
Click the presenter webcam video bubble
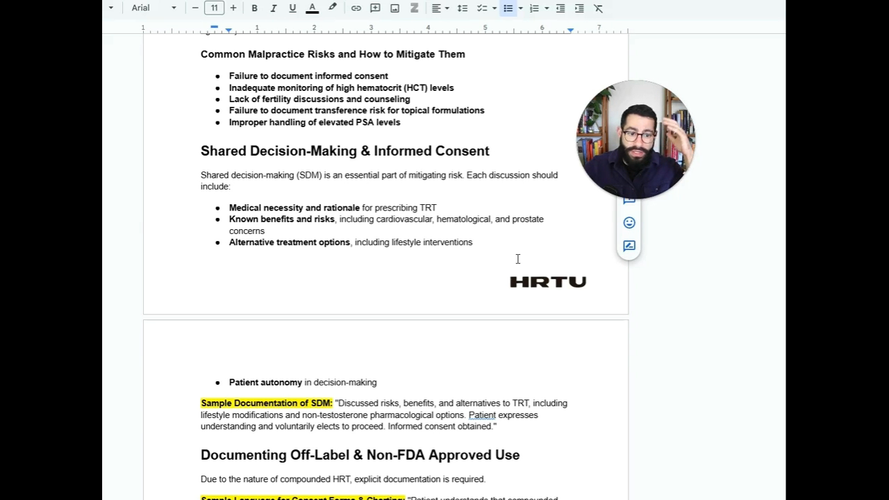pos(635,140)
